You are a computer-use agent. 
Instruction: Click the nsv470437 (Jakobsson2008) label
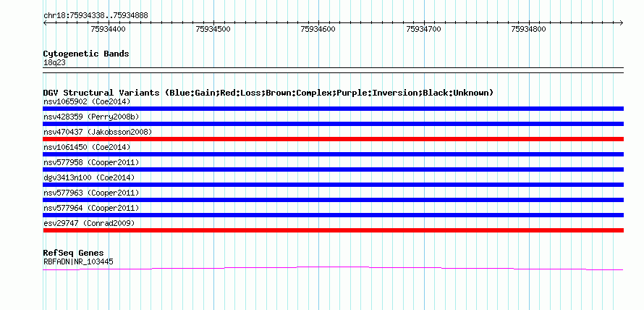(98, 132)
